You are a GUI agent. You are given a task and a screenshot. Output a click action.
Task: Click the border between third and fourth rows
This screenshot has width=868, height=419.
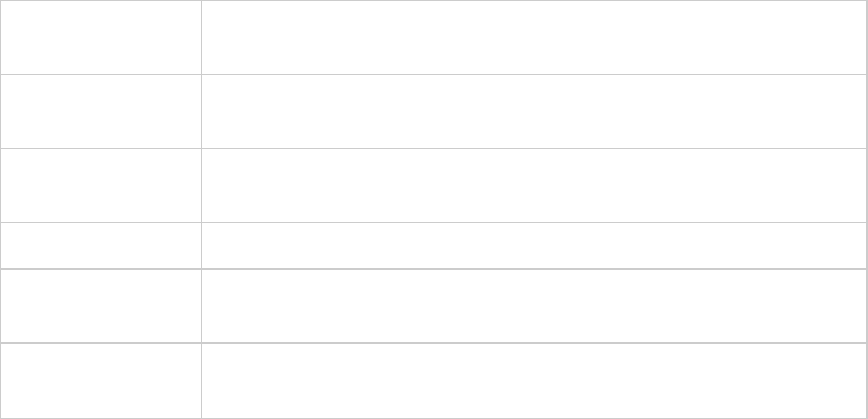click(434, 222)
